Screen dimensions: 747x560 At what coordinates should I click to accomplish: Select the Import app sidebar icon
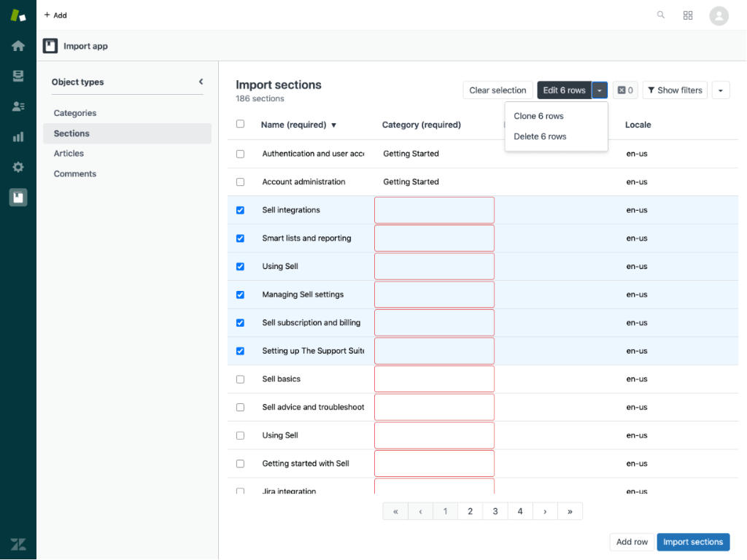tap(18, 197)
